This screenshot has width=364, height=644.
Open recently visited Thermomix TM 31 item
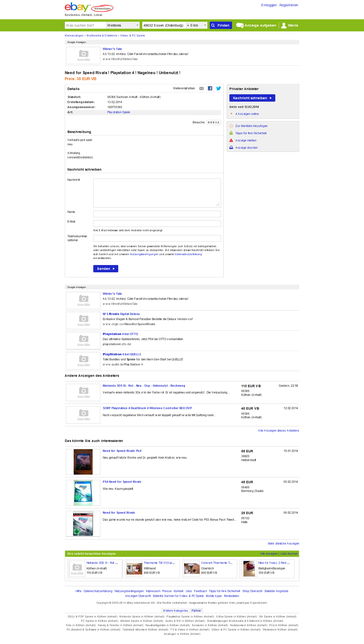[x=159, y=563]
